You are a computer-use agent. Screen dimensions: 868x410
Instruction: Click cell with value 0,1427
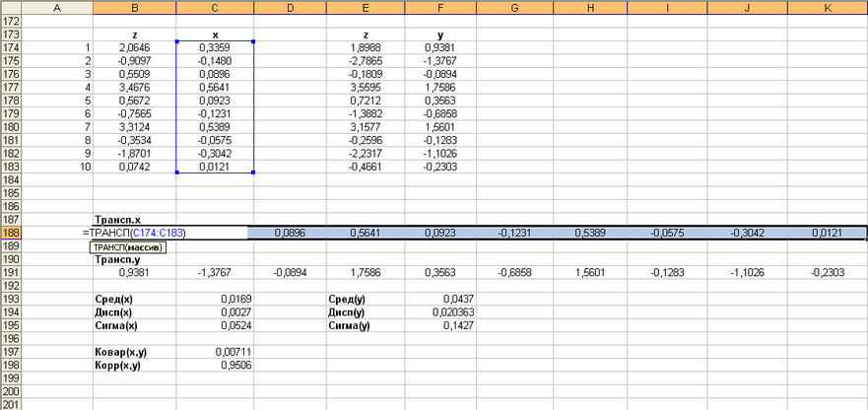tap(440, 326)
